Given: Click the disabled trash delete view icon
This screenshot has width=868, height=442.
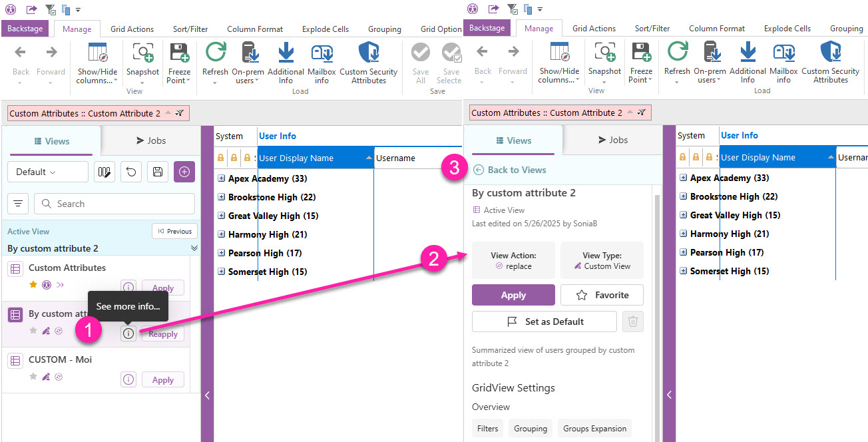Looking at the screenshot, I should (632, 322).
